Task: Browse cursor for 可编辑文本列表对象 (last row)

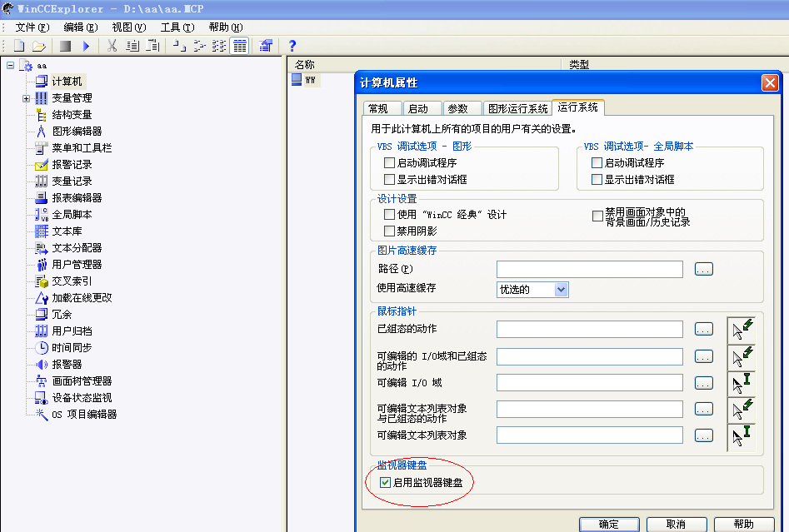Action: point(703,435)
